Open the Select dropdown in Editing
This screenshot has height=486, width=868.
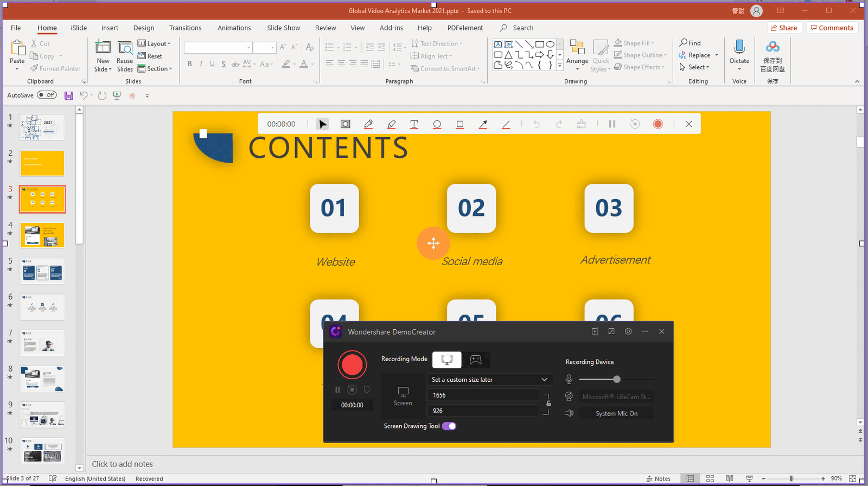coord(694,67)
